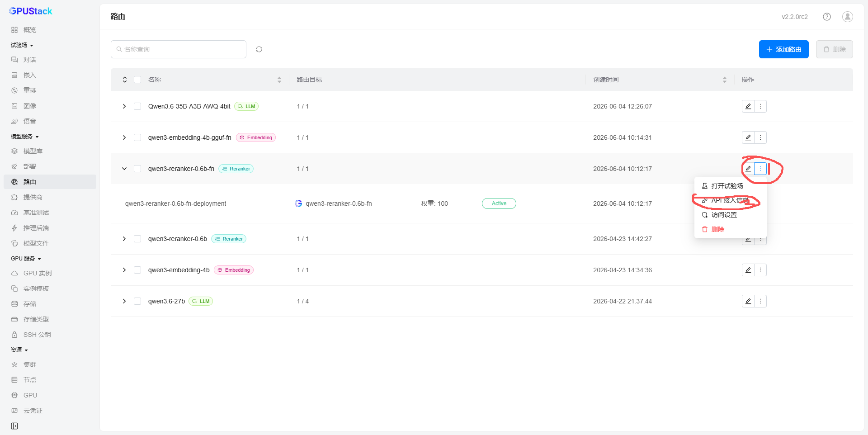Click the Active status badge
Viewport: 868px width, 435px height.
tap(499, 203)
